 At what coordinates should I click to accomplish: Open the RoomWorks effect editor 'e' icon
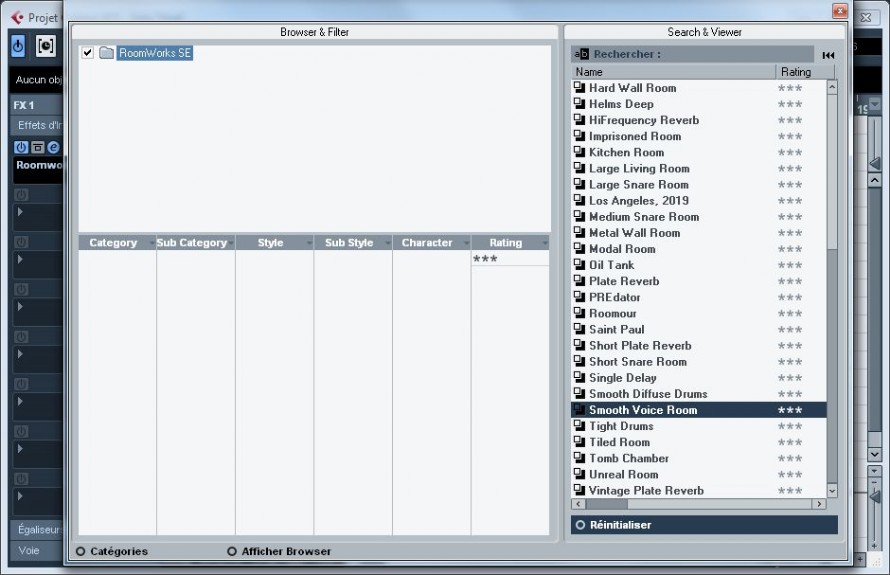(53, 147)
